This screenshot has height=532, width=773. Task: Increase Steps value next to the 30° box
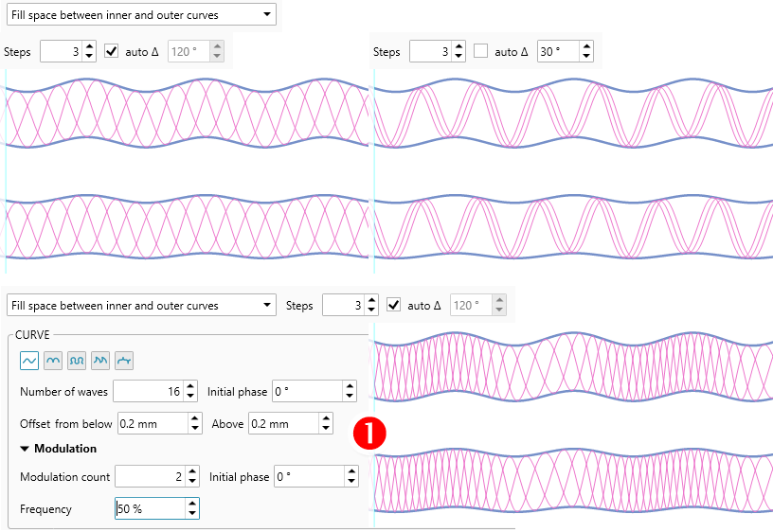pos(458,46)
